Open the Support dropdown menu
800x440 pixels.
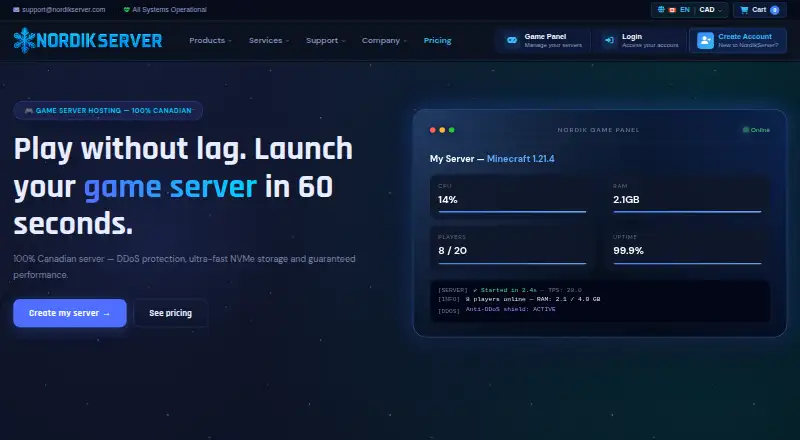pos(326,40)
